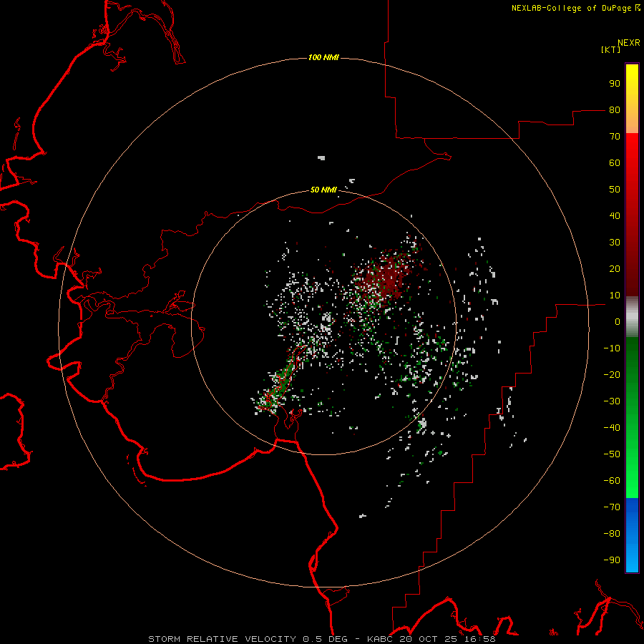Pick the yellow-orange top segment of color bar
Viewport: 644px width, 644px height.
click(x=632, y=99)
